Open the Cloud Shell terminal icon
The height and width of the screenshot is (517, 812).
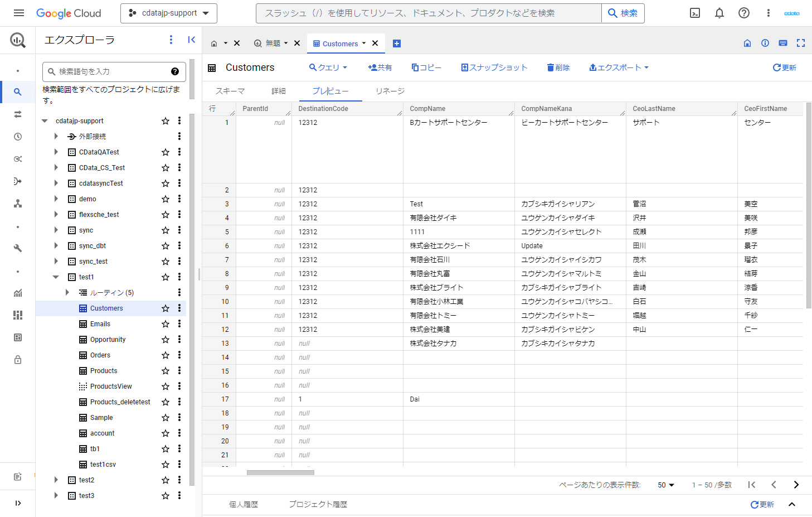coord(695,13)
